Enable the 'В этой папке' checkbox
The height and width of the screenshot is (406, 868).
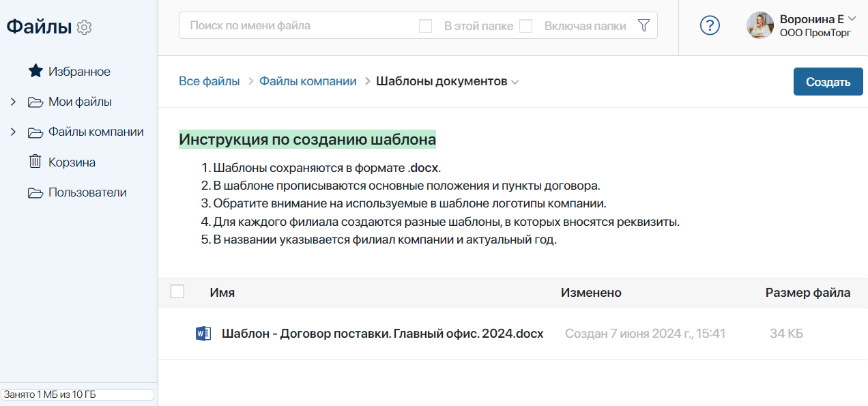(x=425, y=26)
